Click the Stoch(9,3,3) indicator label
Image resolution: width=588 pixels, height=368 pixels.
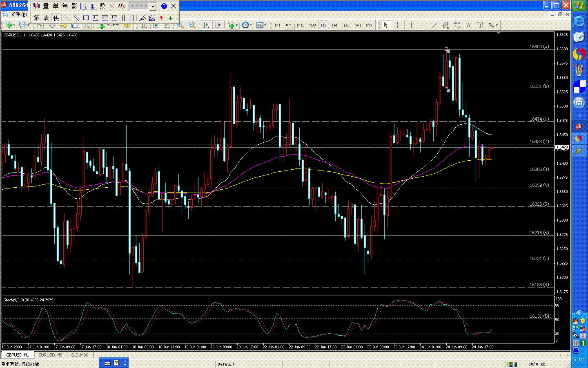[28, 300]
